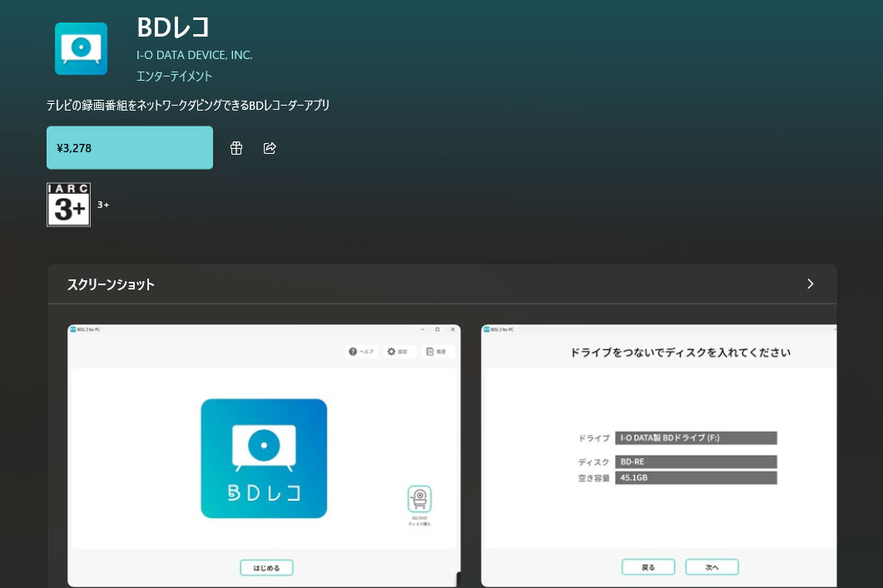Click the ヘルプ help icon in screenshot
This screenshot has height=588, width=883.
354,352
